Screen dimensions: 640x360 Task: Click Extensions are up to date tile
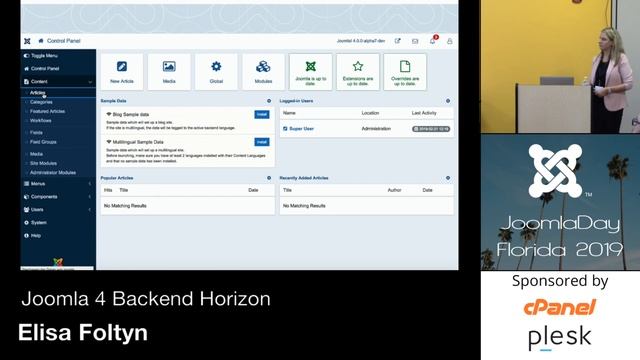click(358, 72)
